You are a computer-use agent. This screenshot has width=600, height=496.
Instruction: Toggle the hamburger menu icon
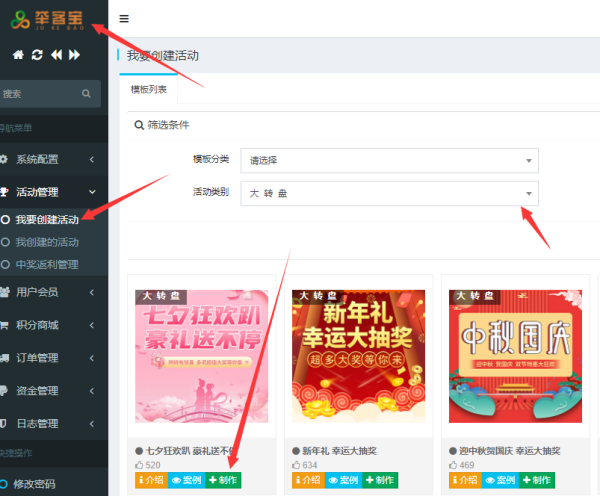pos(124,18)
